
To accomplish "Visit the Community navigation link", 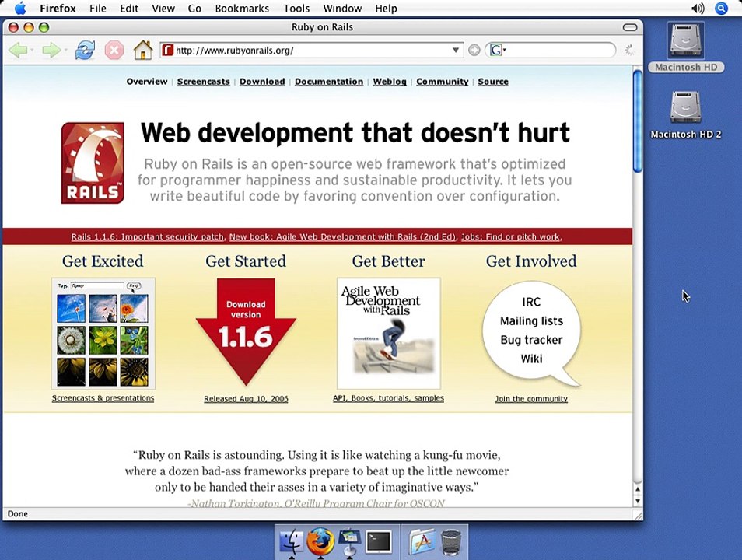I will 443,82.
